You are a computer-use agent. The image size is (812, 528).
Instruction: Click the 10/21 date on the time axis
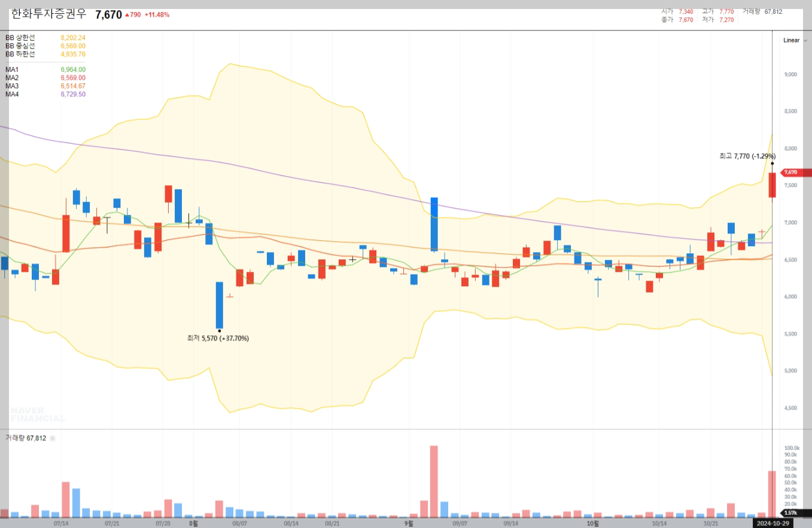point(710,523)
